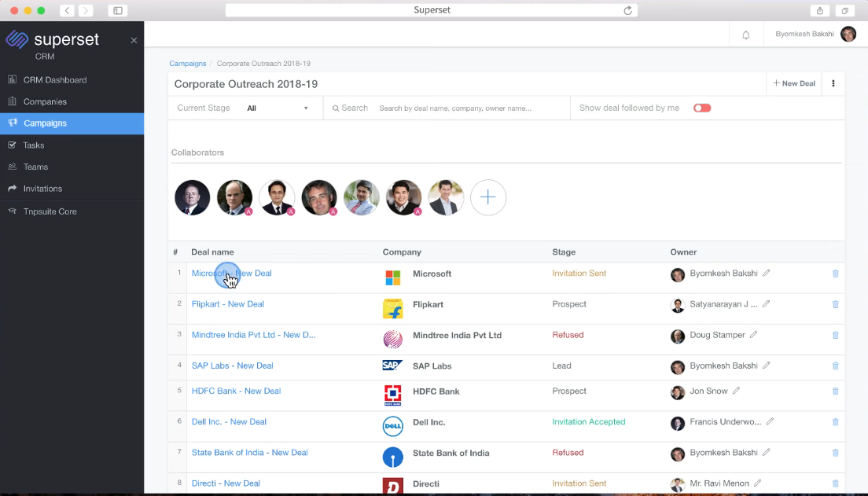Open HDFC Bank - New Deal link

tap(237, 391)
